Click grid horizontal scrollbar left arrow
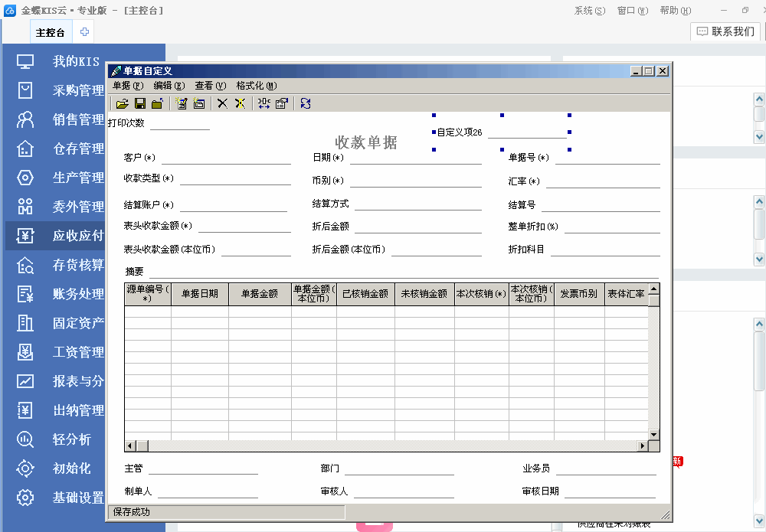The width and height of the screenshot is (766, 532). pyautogui.click(x=130, y=446)
